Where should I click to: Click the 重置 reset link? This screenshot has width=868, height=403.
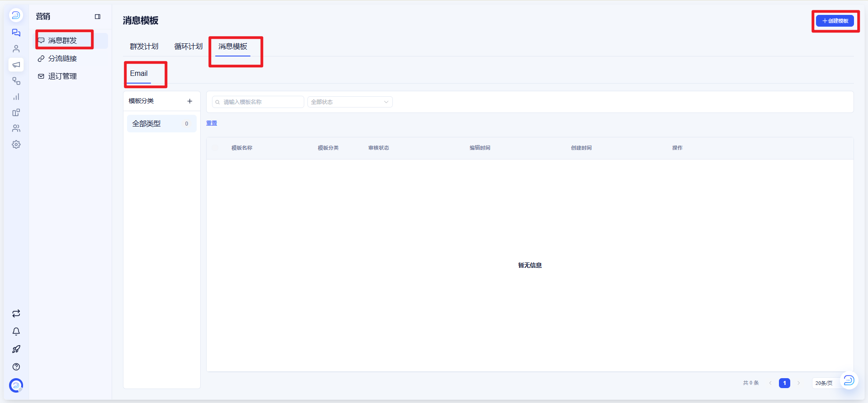pyautogui.click(x=212, y=123)
